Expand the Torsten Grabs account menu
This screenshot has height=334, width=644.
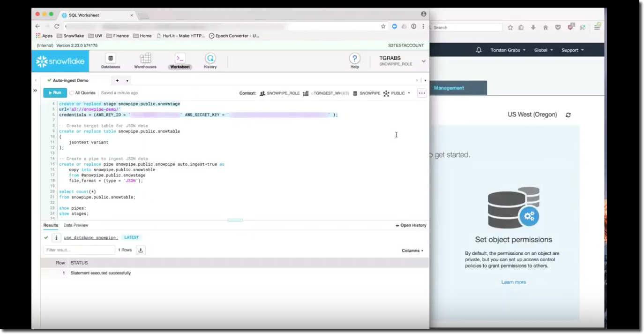tap(508, 50)
